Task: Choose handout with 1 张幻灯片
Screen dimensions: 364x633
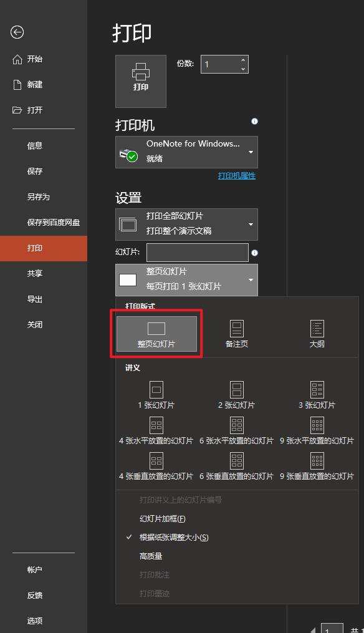Action: (156, 395)
